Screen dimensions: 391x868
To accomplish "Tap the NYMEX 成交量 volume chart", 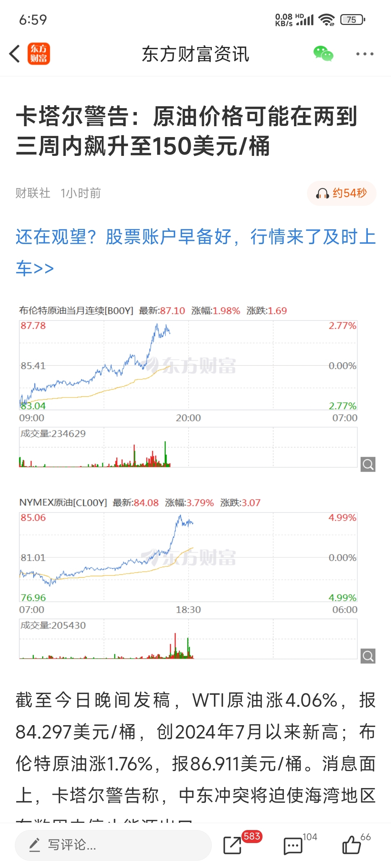I will [188, 639].
